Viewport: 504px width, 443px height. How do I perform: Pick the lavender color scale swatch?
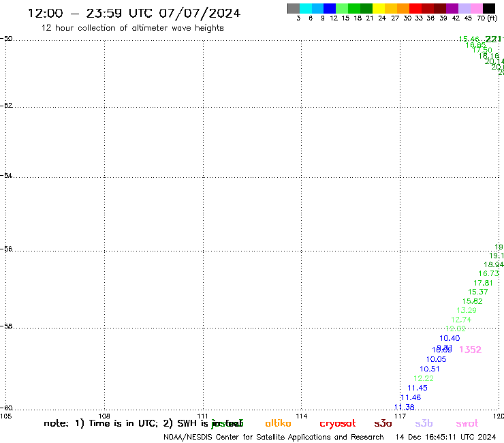[x=464, y=8]
